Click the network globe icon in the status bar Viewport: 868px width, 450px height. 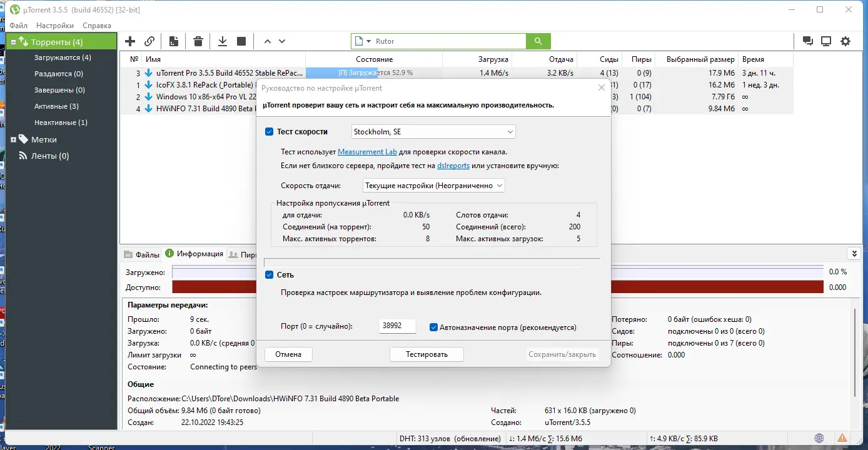pyautogui.click(x=819, y=438)
